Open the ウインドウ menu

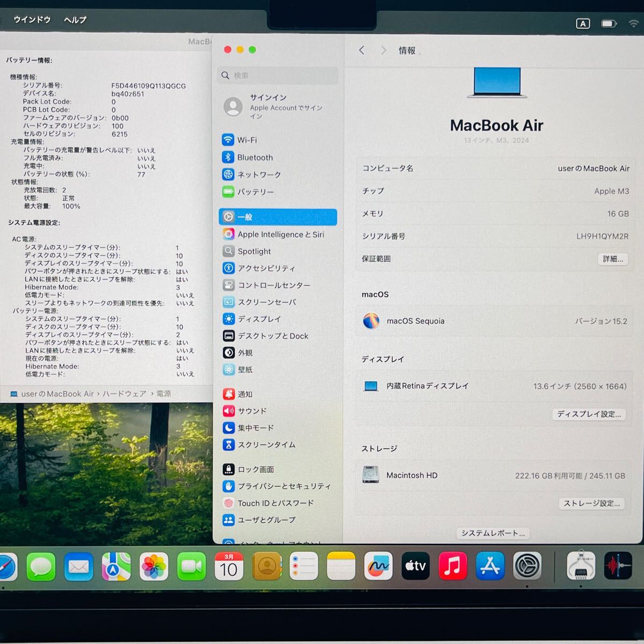pyautogui.click(x=32, y=20)
